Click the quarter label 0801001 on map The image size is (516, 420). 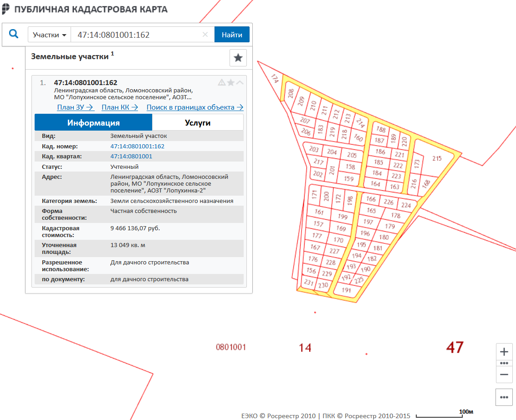click(x=231, y=347)
